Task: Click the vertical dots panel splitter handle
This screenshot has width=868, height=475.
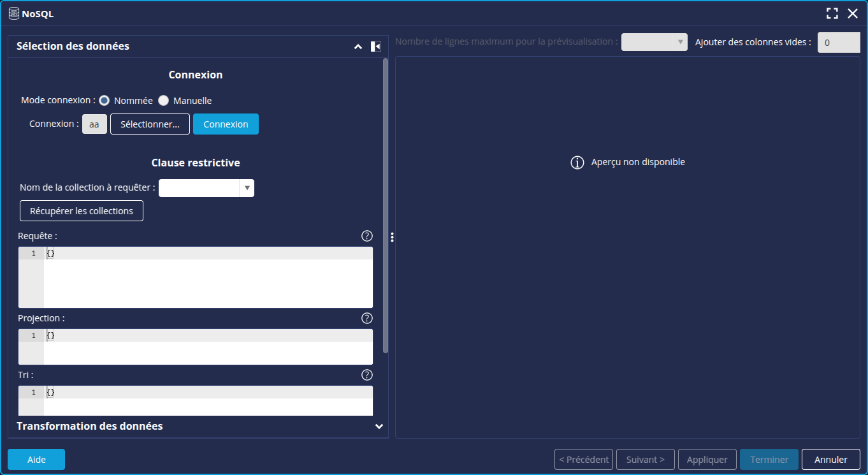Action: [x=392, y=237]
